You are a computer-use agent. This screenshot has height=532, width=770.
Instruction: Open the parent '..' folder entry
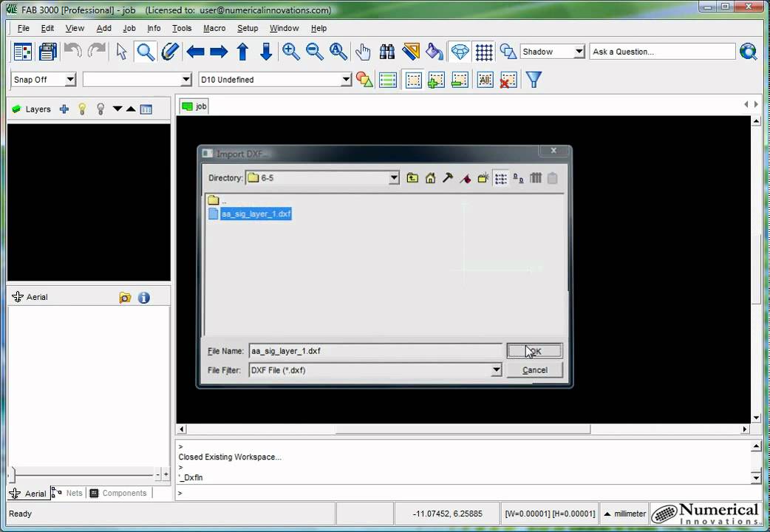(217, 200)
